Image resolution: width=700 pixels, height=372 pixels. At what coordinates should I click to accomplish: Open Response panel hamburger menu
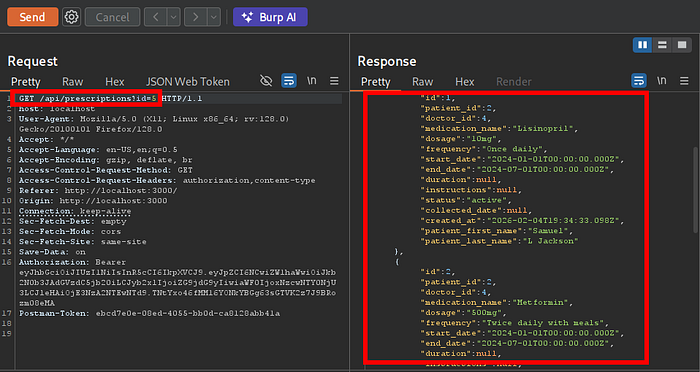[x=684, y=81]
